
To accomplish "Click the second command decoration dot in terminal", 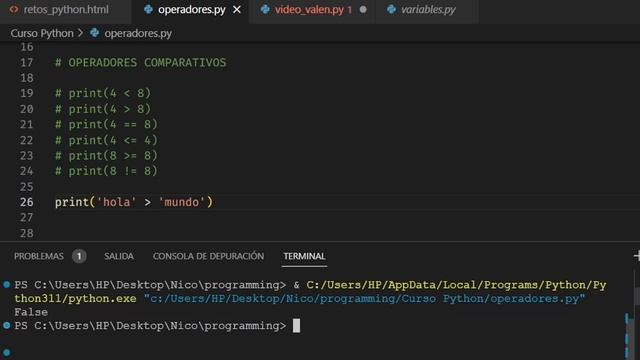I will (x=7, y=325).
